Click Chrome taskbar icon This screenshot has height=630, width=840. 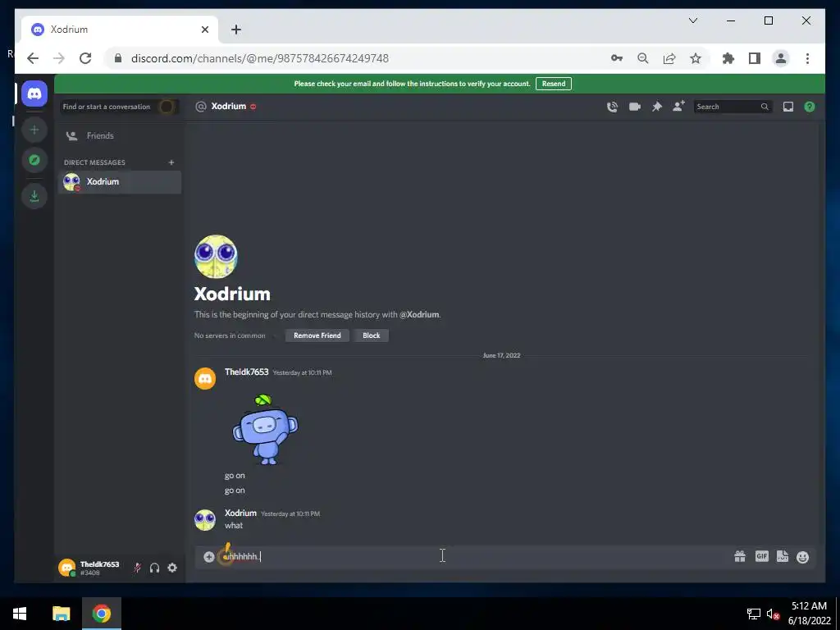(101, 614)
